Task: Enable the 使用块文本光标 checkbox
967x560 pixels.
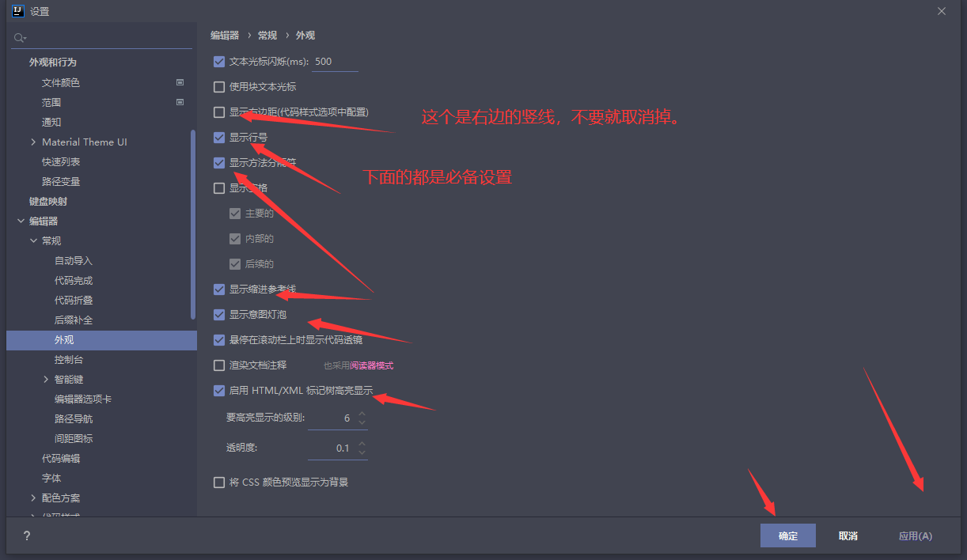Action: point(219,87)
